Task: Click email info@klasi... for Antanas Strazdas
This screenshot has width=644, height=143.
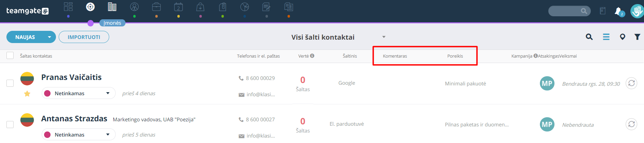Action: (261, 136)
